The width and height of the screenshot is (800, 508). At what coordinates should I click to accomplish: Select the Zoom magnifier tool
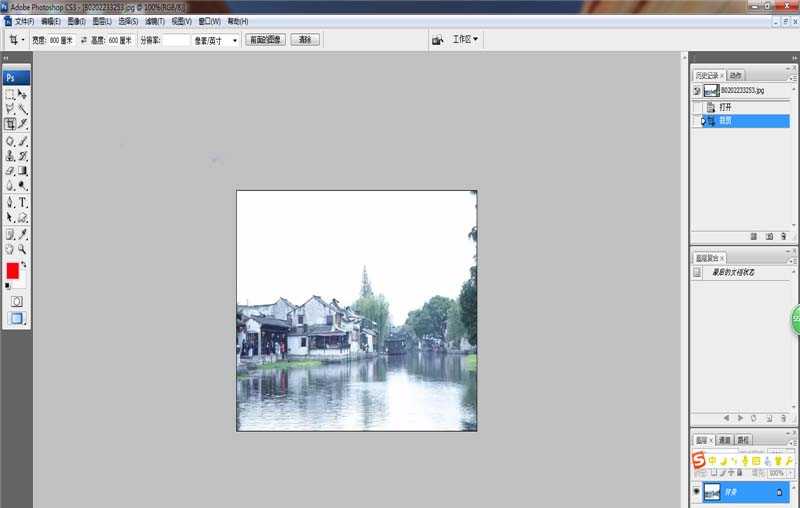click(x=22, y=249)
